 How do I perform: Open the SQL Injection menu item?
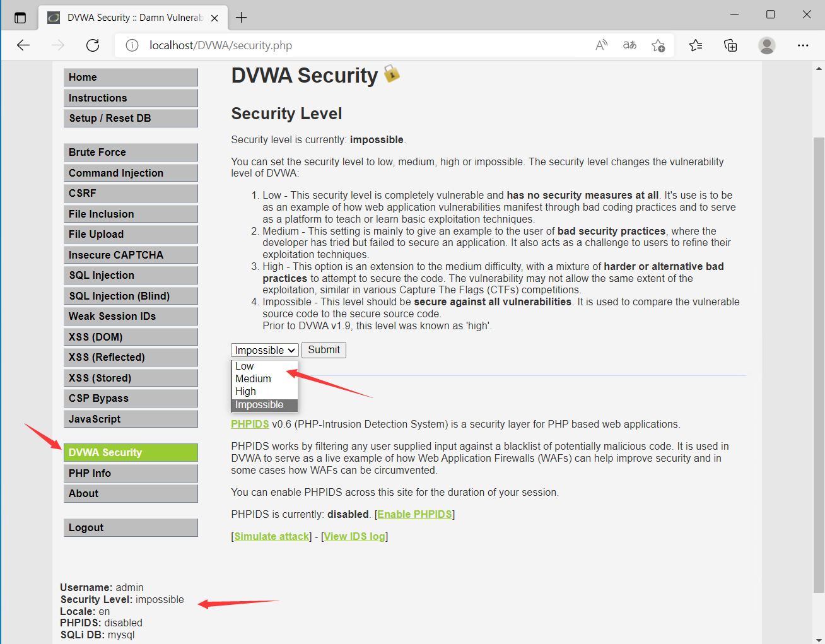[131, 276]
